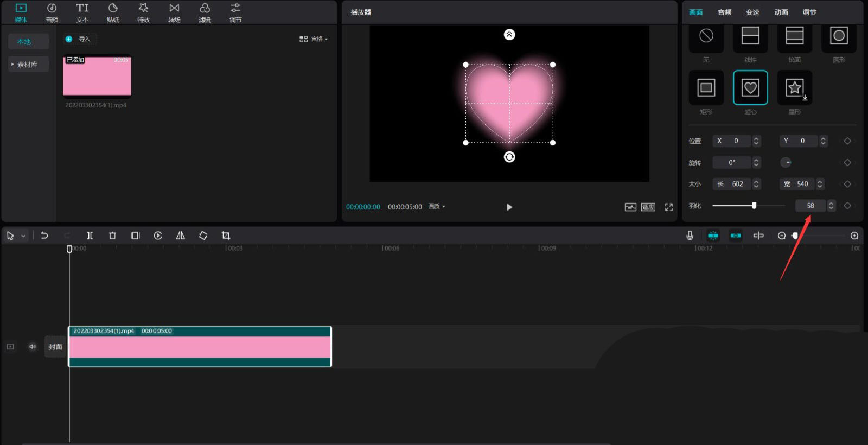Image resolution: width=868 pixels, height=445 pixels.
Task: Toggle the position (位置) keyframe diamond
Action: pos(847,141)
